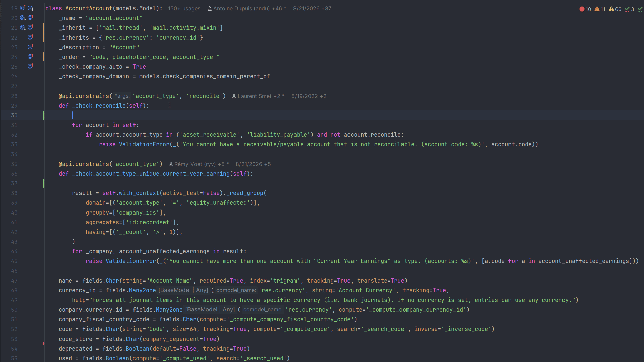Screen dimensions: 644x362
Task: Click the overriding (up arrow) gutter icon on line 21
Action: (x=30, y=27)
